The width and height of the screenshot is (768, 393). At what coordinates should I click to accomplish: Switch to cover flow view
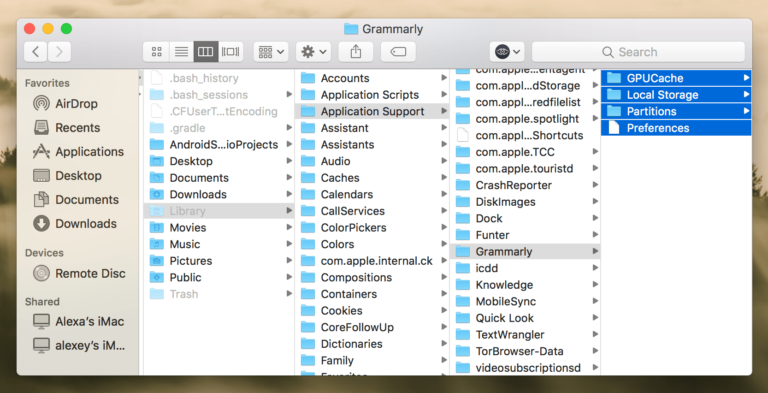click(231, 52)
